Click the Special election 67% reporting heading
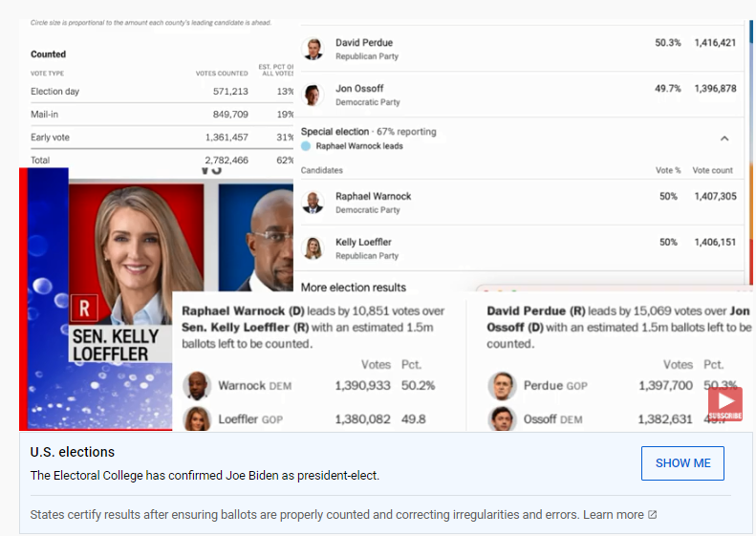Image resolution: width=756 pixels, height=536 pixels. (368, 132)
